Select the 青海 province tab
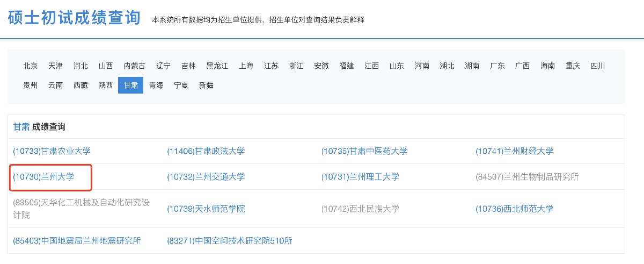 (x=156, y=85)
